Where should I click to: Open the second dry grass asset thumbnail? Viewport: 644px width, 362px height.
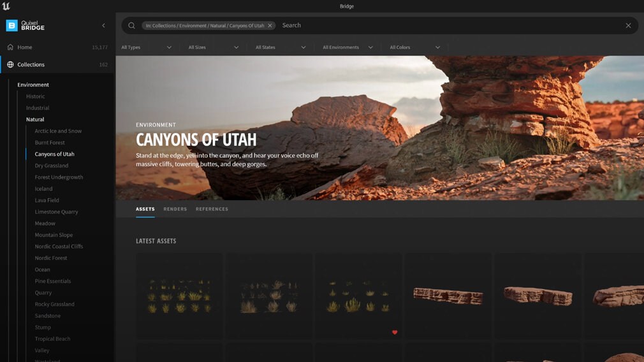[269, 296]
